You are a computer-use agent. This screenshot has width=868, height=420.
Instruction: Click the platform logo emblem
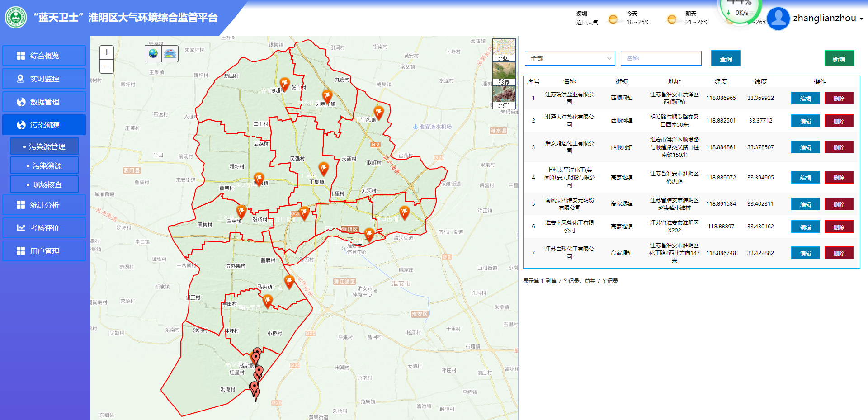pos(16,18)
